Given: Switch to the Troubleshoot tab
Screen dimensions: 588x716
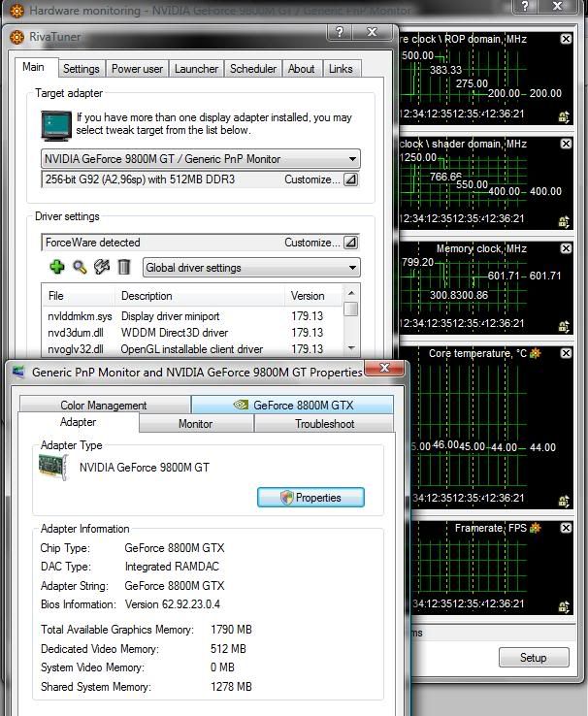Looking at the screenshot, I should (x=325, y=423).
